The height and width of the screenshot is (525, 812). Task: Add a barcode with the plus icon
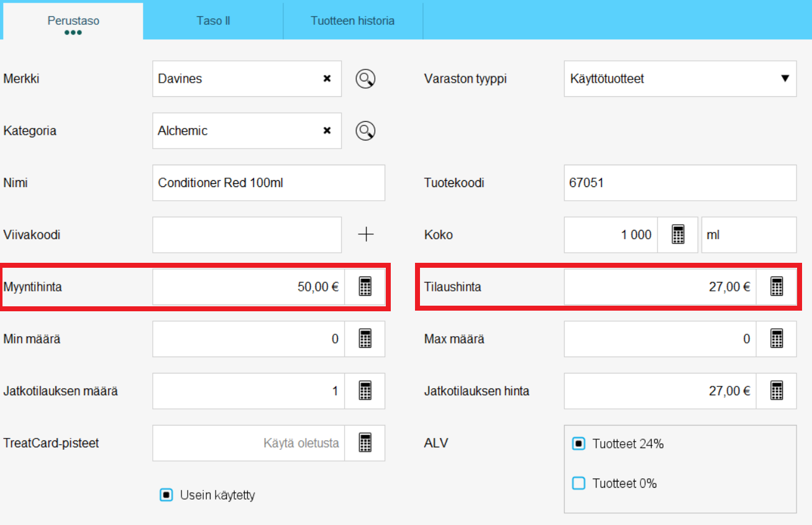(366, 235)
